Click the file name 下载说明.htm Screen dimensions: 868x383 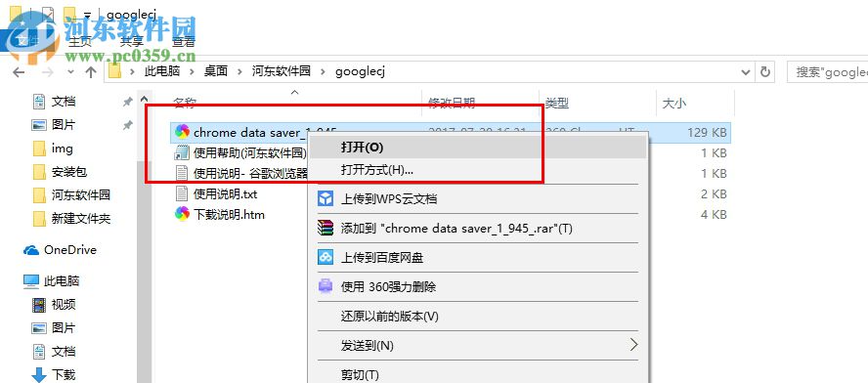(229, 214)
